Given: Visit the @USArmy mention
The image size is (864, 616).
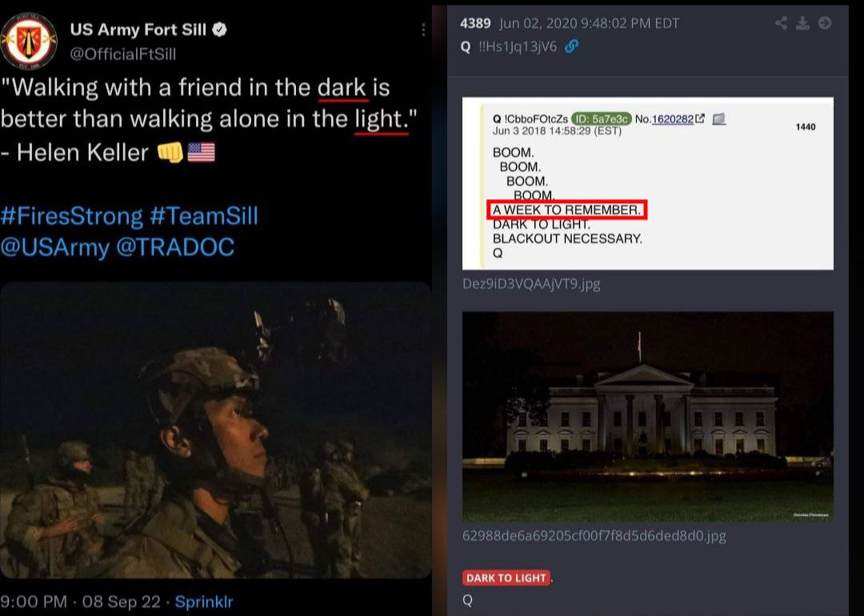Looking at the screenshot, I should [x=55, y=247].
